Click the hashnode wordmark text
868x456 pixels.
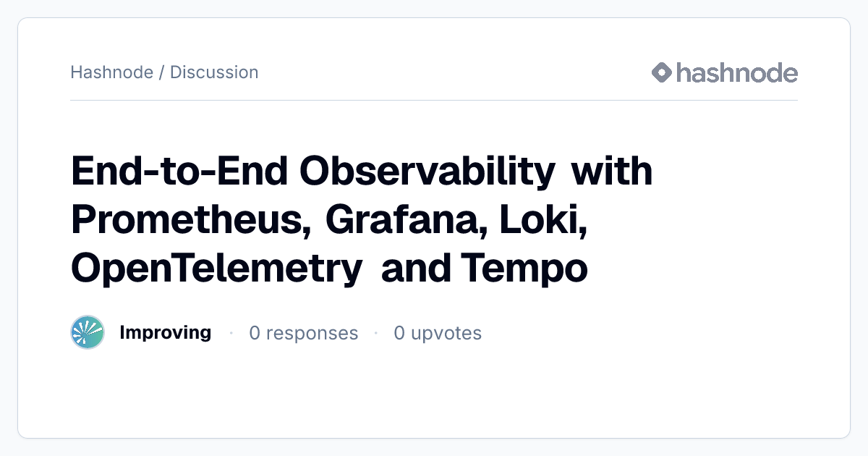point(736,72)
